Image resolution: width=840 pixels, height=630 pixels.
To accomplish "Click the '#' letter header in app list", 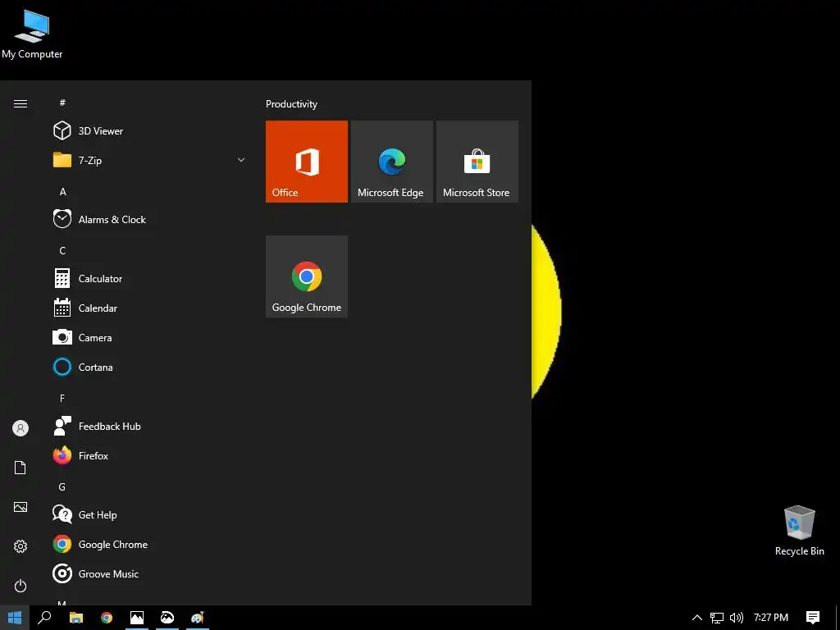I will [62, 103].
